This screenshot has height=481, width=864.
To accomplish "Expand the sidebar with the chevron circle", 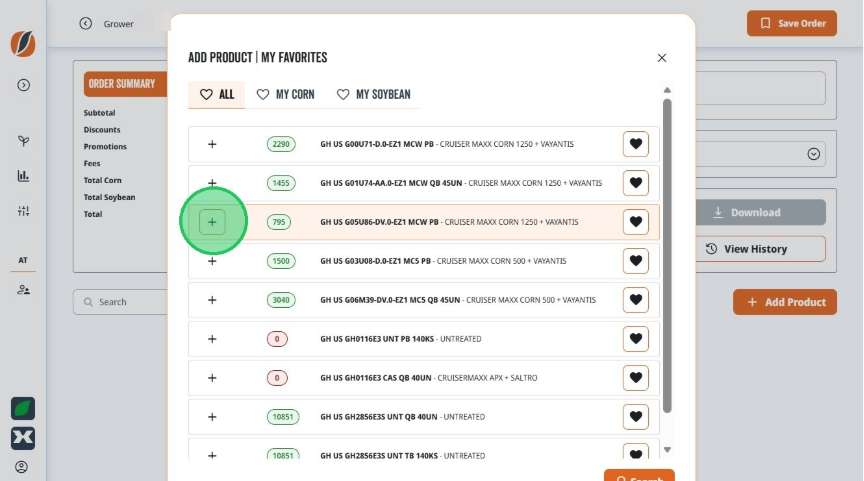I will tap(23, 85).
